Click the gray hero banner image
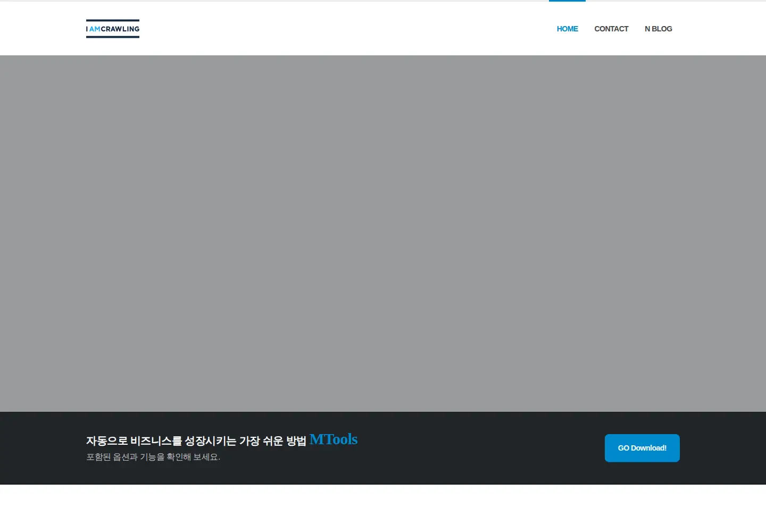The height and width of the screenshot is (532, 766). [x=383, y=234]
